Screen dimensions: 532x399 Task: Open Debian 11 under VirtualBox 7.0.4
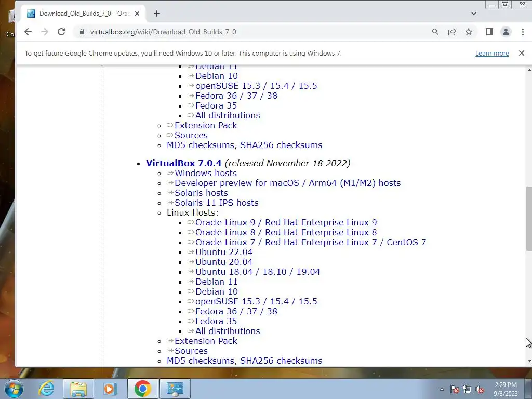pyautogui.click(x=217, y=282)
